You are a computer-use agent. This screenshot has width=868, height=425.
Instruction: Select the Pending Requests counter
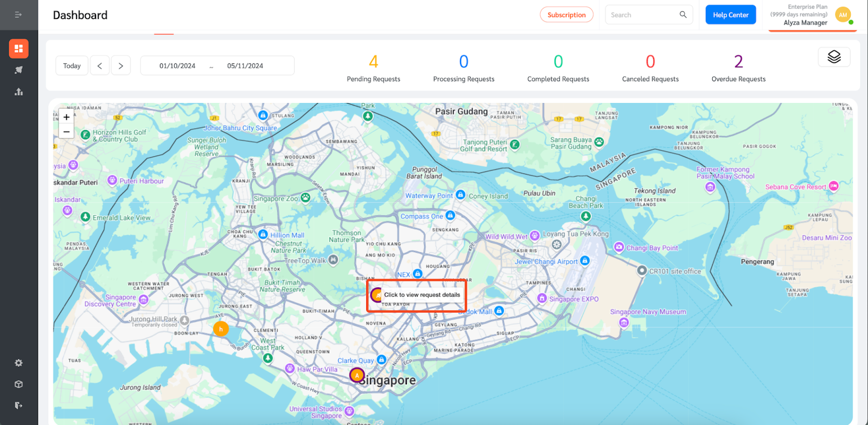[x=373, y=68]
